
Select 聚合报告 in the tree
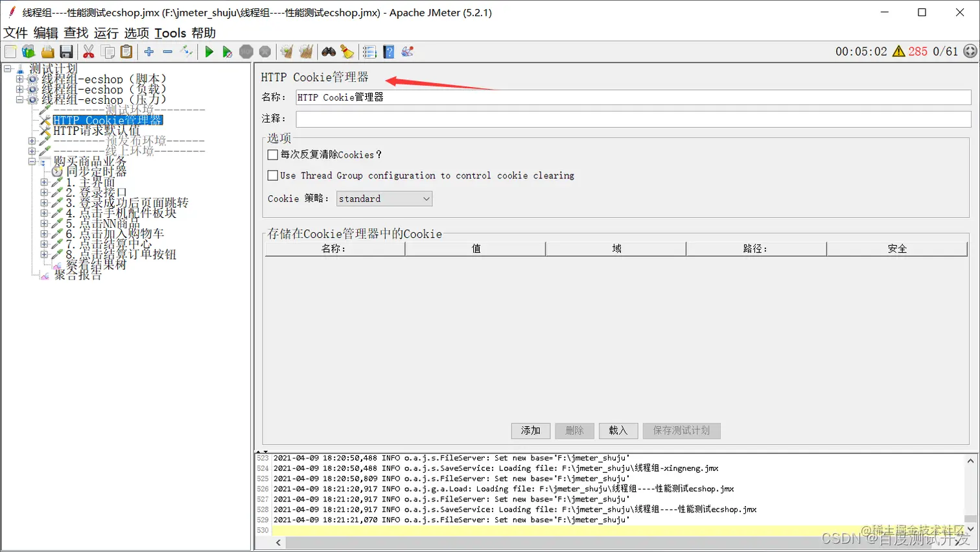click(78, 275)
